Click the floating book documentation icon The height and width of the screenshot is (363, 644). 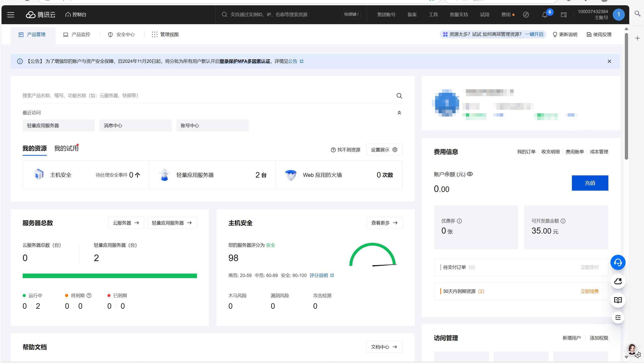pos(618,300)
